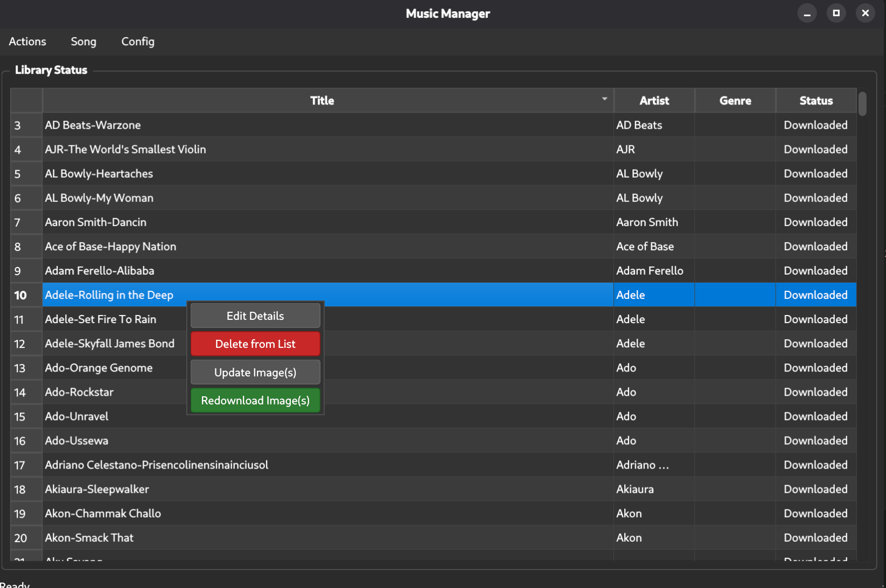Maximize the Music Manager window
The width and height of the screenshot is (886, 588).
(836, 13)
